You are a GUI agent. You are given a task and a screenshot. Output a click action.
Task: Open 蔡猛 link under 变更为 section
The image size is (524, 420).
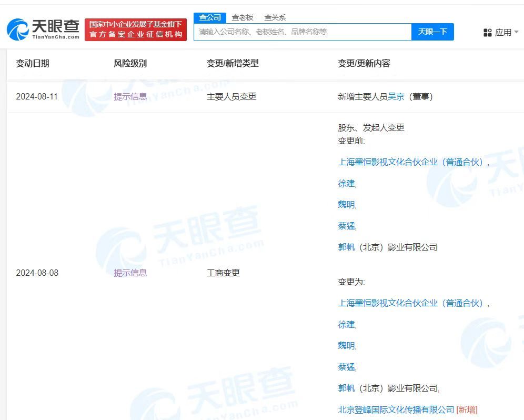point(346,366)
